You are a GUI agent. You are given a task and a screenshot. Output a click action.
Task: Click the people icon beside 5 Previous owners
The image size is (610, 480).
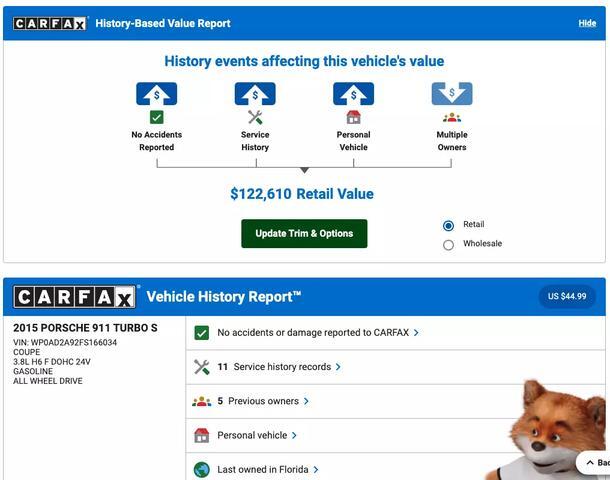pos(202,401)
